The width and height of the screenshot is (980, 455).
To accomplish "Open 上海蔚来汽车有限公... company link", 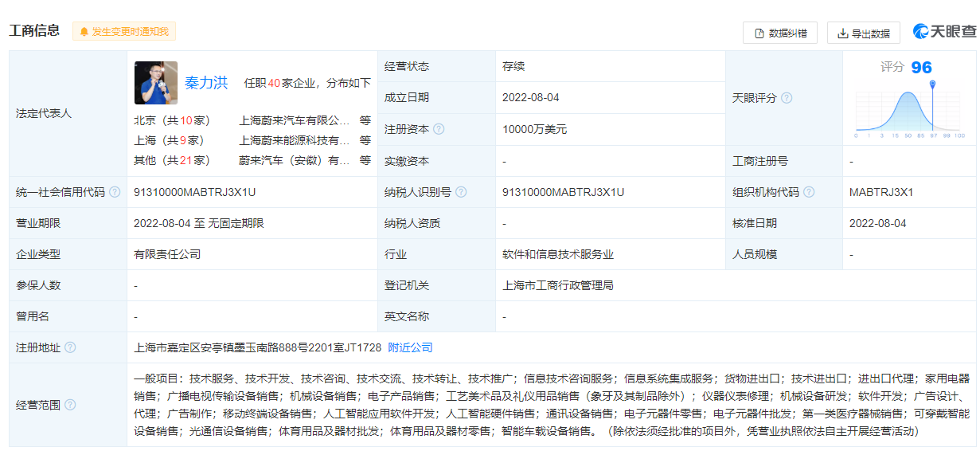I will 295,121.
